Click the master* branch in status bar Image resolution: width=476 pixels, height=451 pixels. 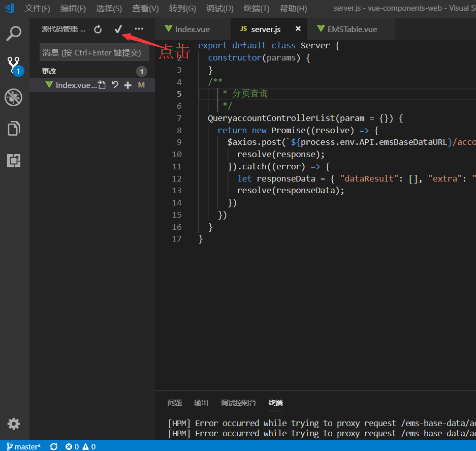pyautogui.click(x=24, y=446)
